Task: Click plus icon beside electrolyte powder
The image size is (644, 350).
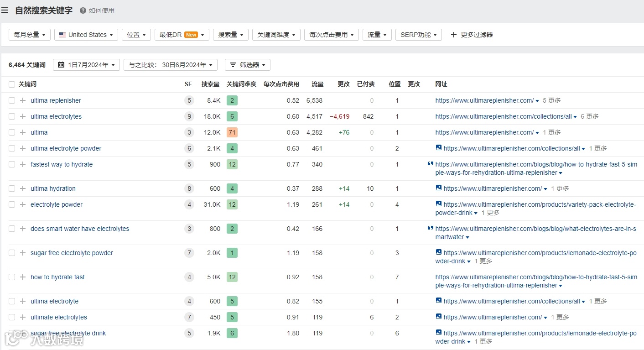Action: 23,204
